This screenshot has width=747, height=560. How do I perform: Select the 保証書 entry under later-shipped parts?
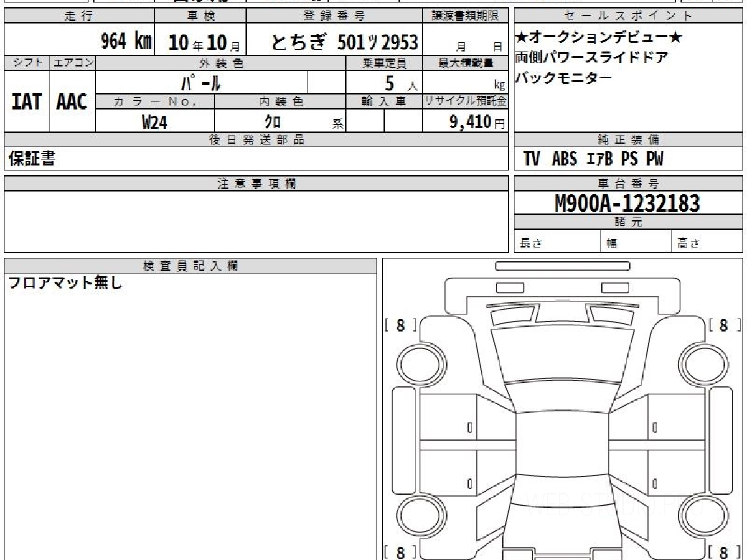pyautogui.click(x=32, y=159)
